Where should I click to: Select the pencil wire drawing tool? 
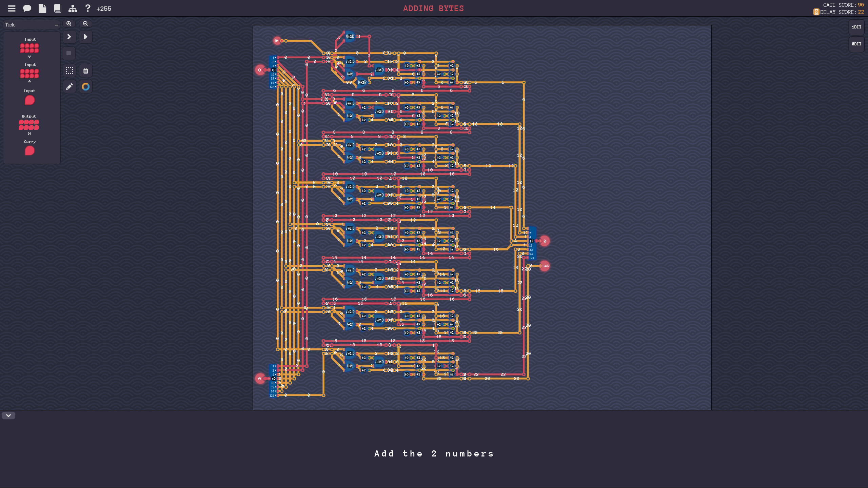[70, 87]
